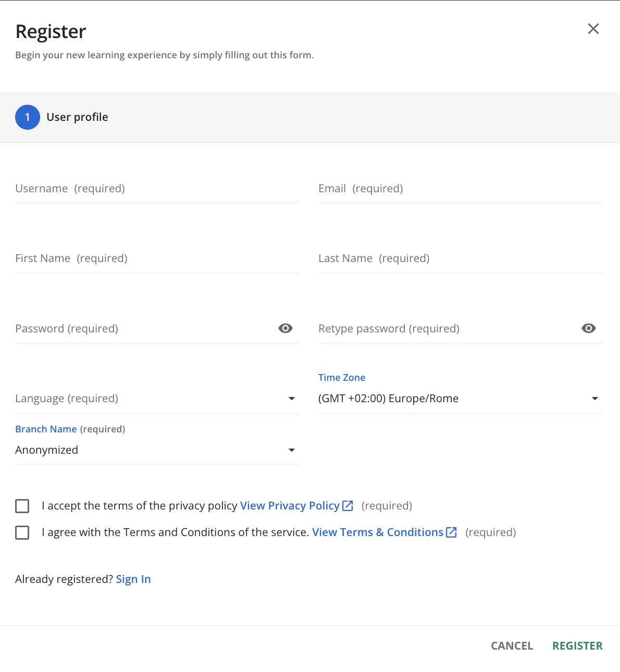The image size is (620, 672).
Task: Click external link icon beside Privacy Policy
Action: coord(348,505)
